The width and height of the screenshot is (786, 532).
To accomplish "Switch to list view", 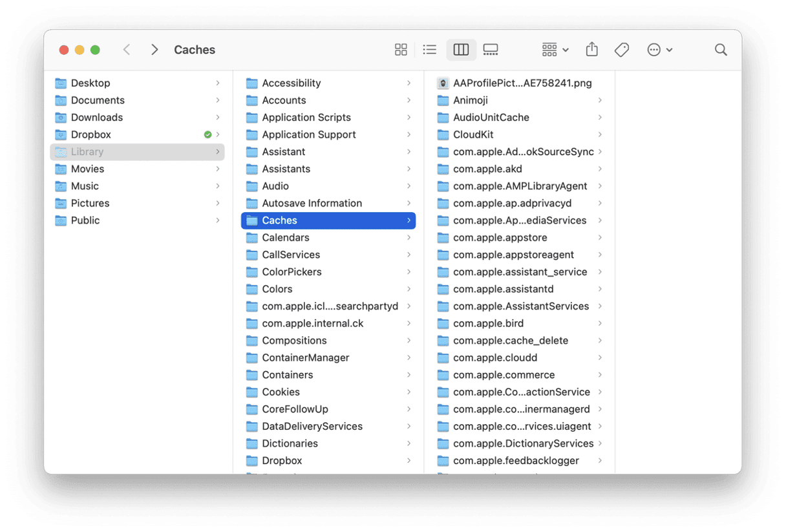I will tap(430, 50).
